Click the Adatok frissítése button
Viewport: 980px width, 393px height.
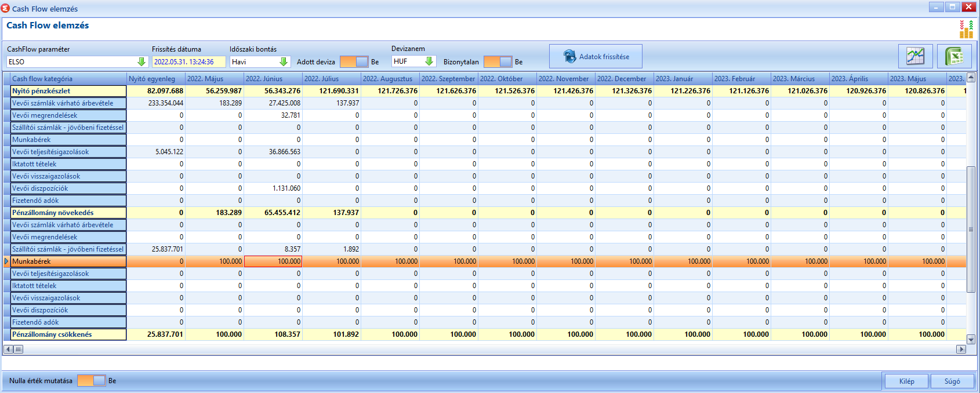coord(596,56)
